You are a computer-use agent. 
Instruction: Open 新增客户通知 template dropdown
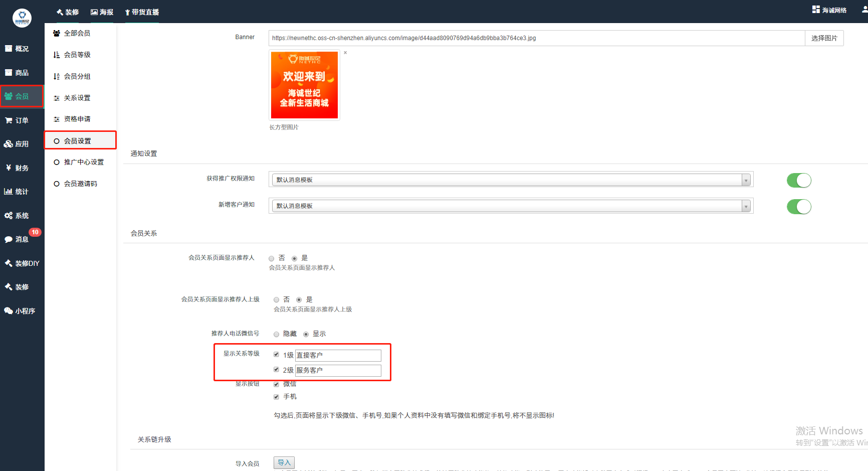tap(511, 206)
